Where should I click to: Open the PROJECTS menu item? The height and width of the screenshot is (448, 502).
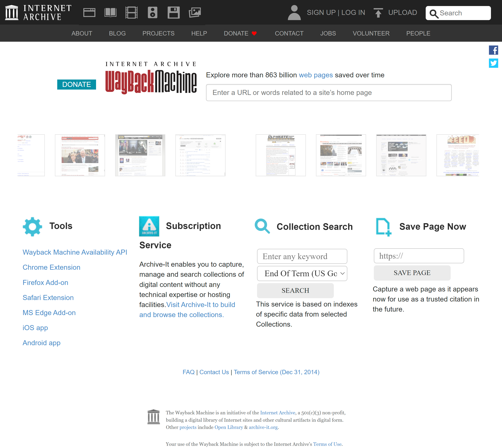coord(158,33)
